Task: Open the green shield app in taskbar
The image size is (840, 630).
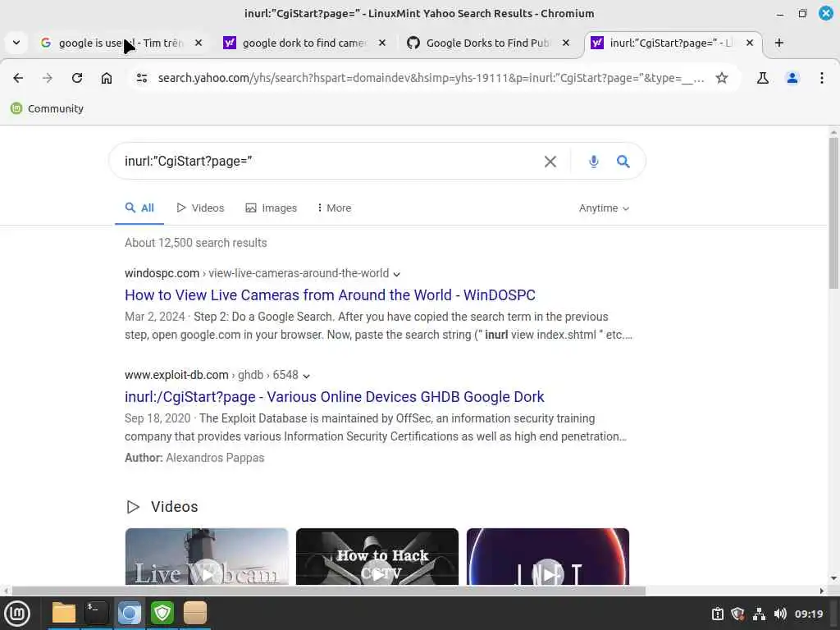Action: pyautogui.click(x=162, y=613)
